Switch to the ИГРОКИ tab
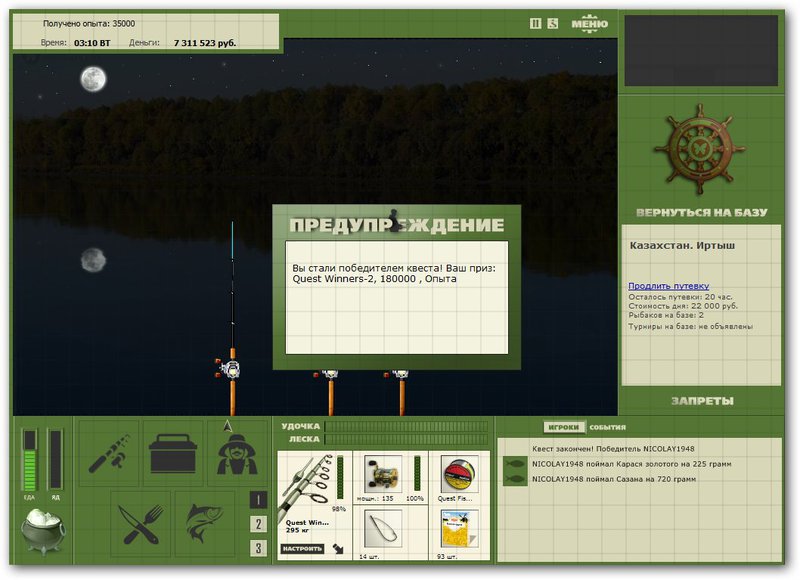 [564, 427]
